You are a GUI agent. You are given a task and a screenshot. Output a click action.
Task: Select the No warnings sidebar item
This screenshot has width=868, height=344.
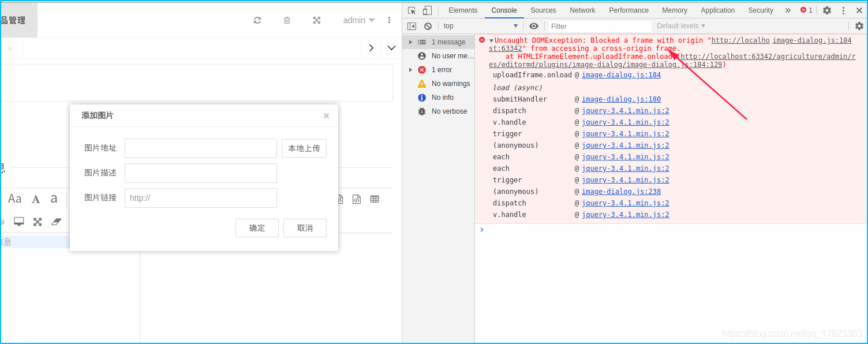click(x=438, y=84)
